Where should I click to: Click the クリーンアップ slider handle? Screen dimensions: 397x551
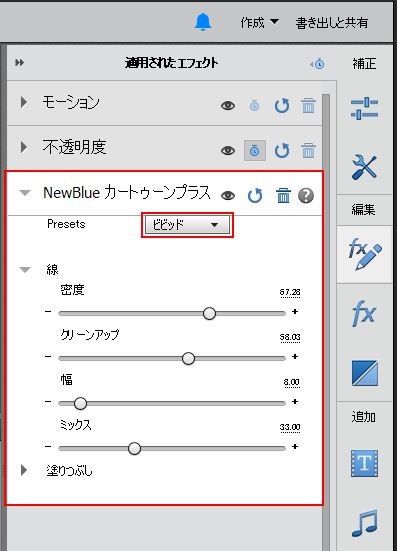tap(189, 358)
